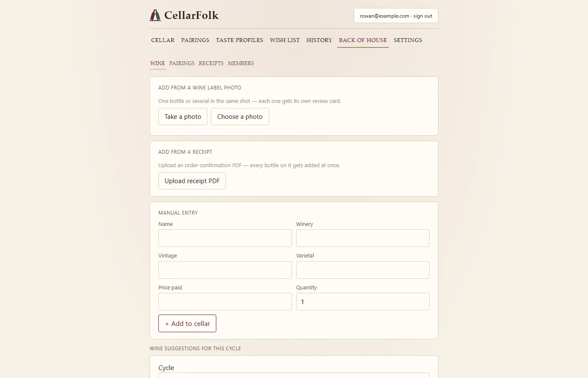
Task: Click the Take a photo button
Action: [x=183, y=117]
